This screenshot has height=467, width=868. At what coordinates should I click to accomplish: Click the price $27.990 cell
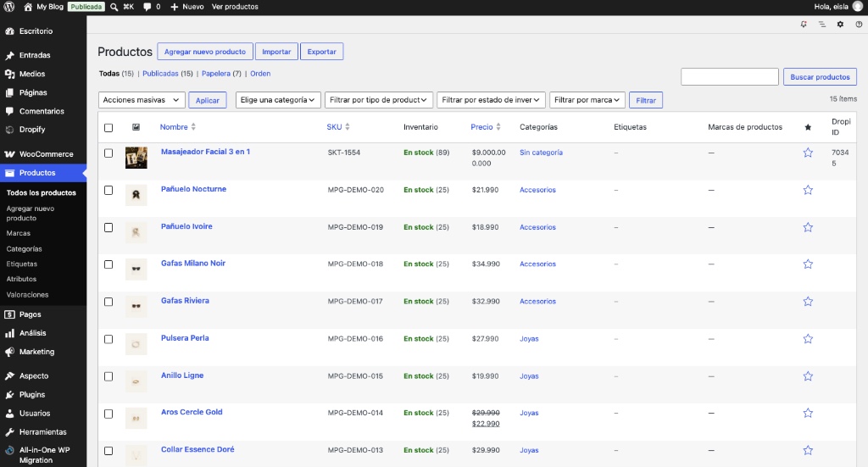click(486, 339)
